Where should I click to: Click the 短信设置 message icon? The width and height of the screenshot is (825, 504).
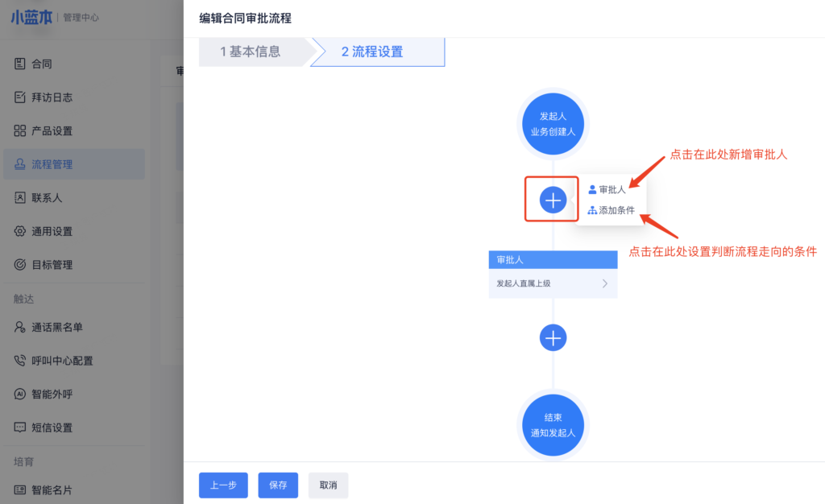[x=20, y=428]
